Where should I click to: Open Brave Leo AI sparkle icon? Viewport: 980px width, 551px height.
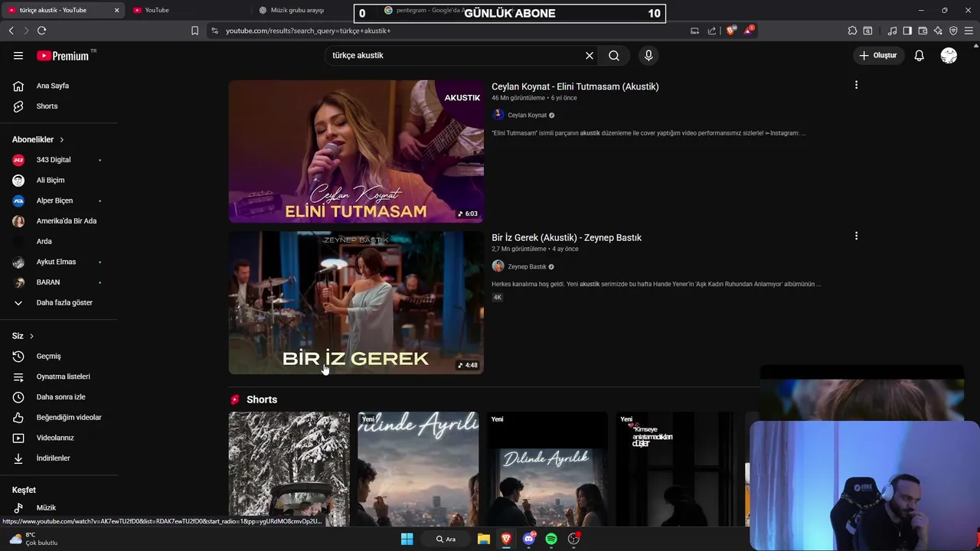938,31
